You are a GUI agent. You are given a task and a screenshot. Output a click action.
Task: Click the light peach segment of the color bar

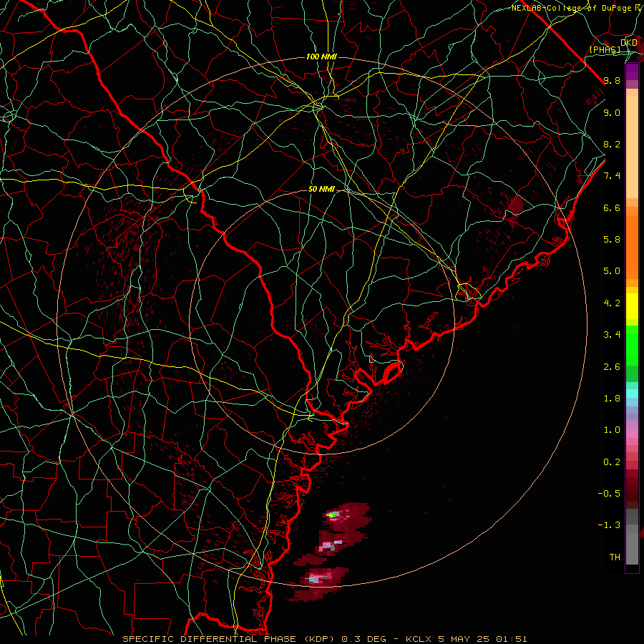(632, 148)
